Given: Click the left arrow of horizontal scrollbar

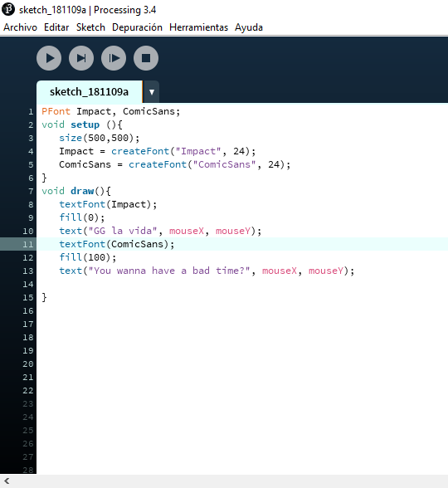Looking at the screenshot, I should pyautogui.click(x=7, y=481).
